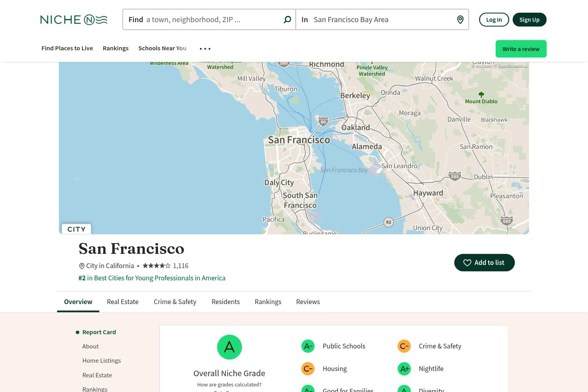Click the Route 92 marker on map
The height and width of the screenshot is (392, 588).
tap(388, 222)
